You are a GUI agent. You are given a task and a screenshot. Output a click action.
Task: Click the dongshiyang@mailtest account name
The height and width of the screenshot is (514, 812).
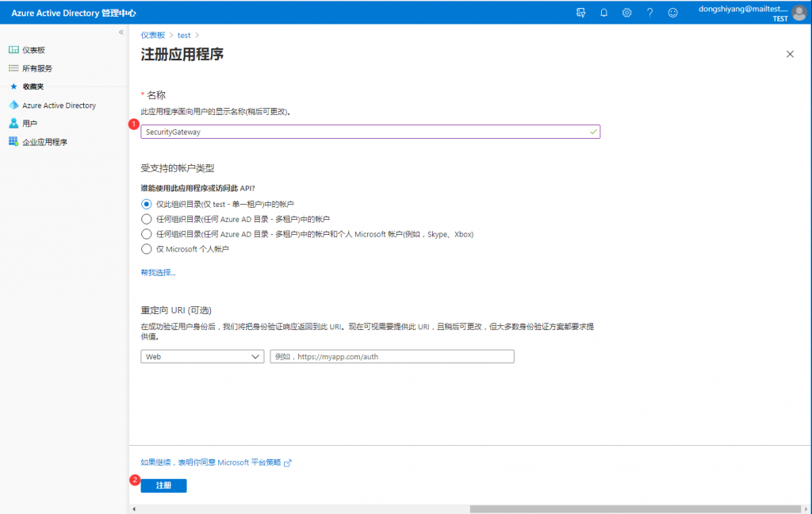click(743, 9)
